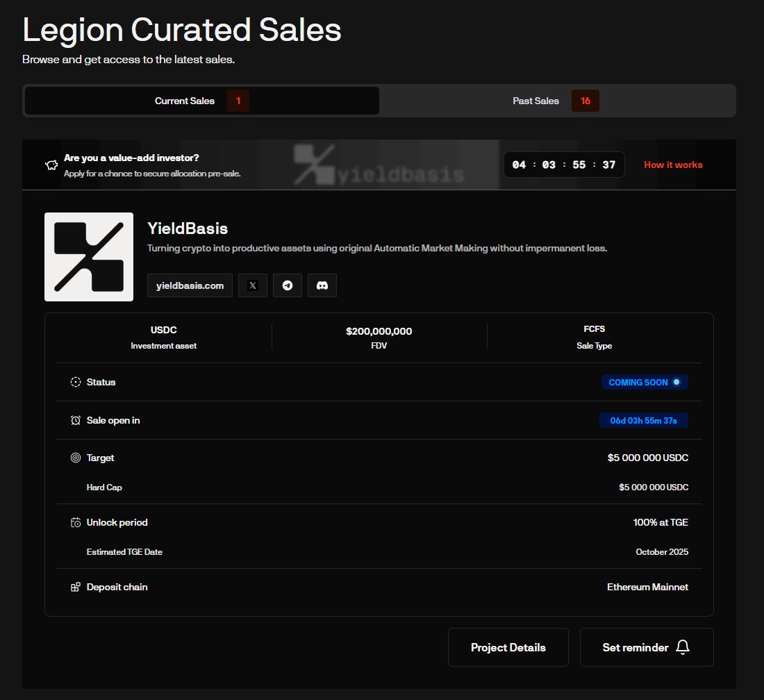
Task: Click the 04:03:55:37 banner timer
Action: point(564,165)
